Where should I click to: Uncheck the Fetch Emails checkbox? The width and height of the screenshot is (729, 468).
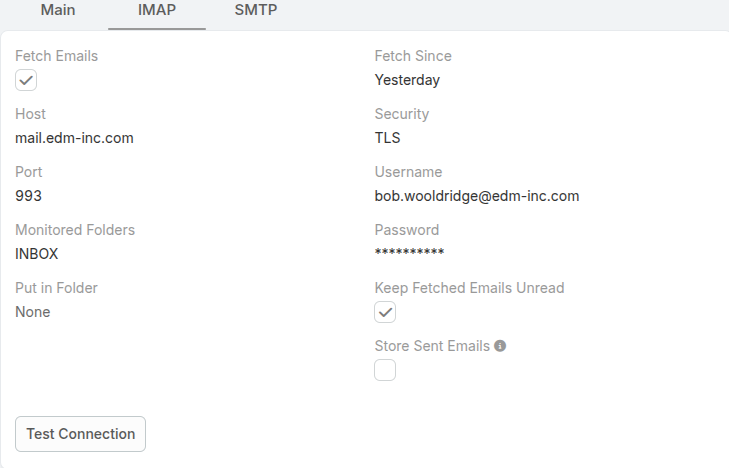pyautogui.click(x=26, y=80)
